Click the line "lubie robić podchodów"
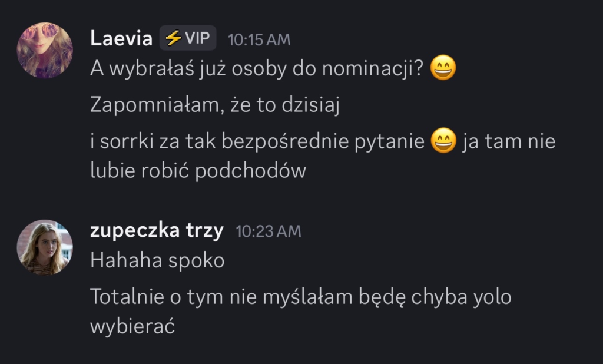This screenshot has width=603, height=364. [198, 170]
